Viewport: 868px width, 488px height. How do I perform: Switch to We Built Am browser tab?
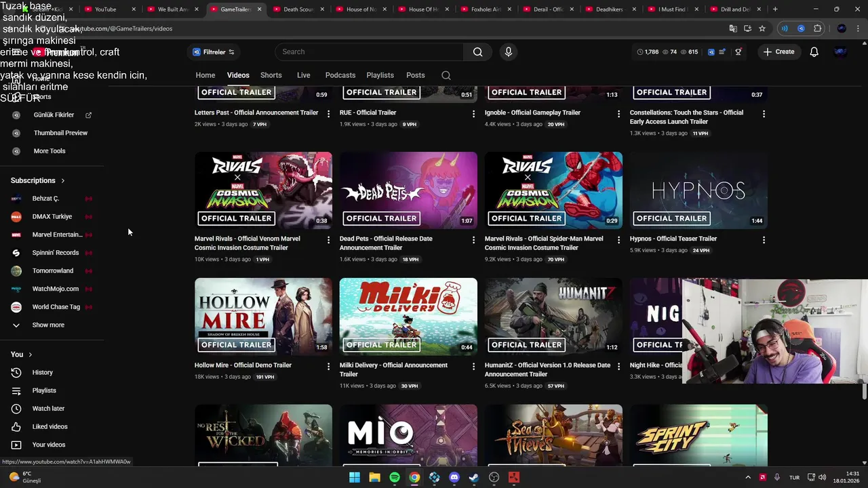tap(171, 9)
